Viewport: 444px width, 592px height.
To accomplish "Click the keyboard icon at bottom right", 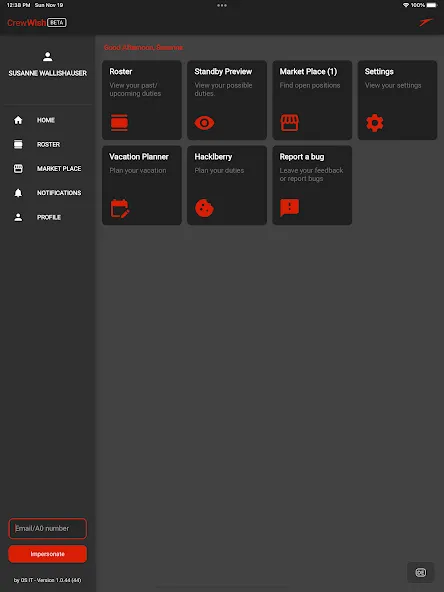I will pyautogui.click(x=421, y=572).
